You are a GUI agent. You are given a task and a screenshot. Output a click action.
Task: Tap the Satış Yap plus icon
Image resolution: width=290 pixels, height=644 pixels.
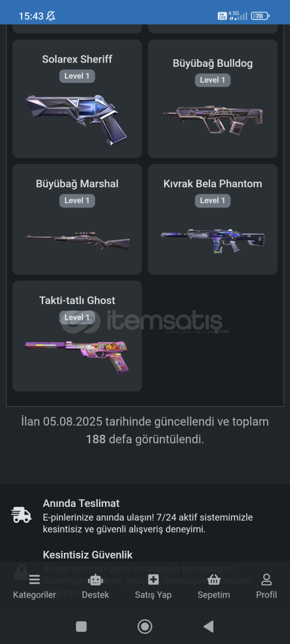click(x=153, y=580)
